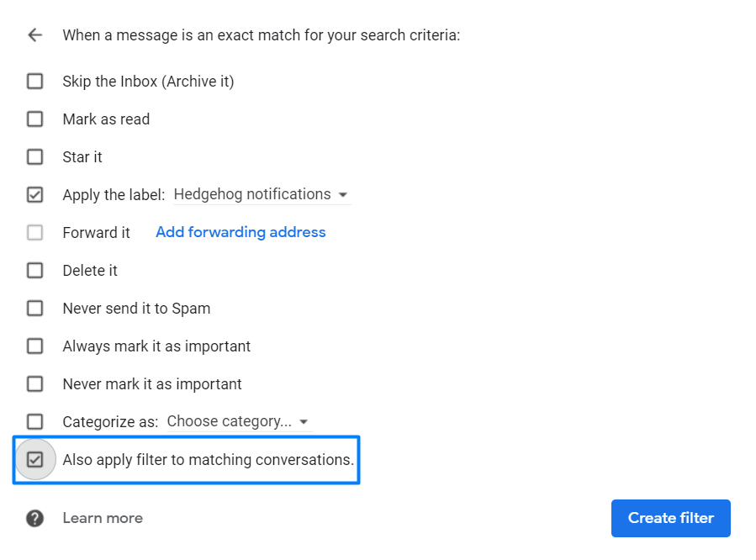
Task: Enable Skip the Inbox checkbox
Action: point(34,82)
